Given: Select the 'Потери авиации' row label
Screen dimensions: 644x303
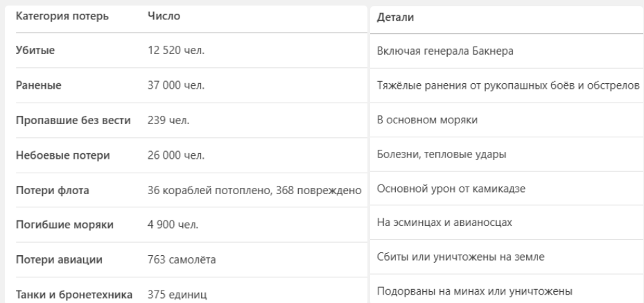Looking at the screenshot, I should [x=59, y=260].
